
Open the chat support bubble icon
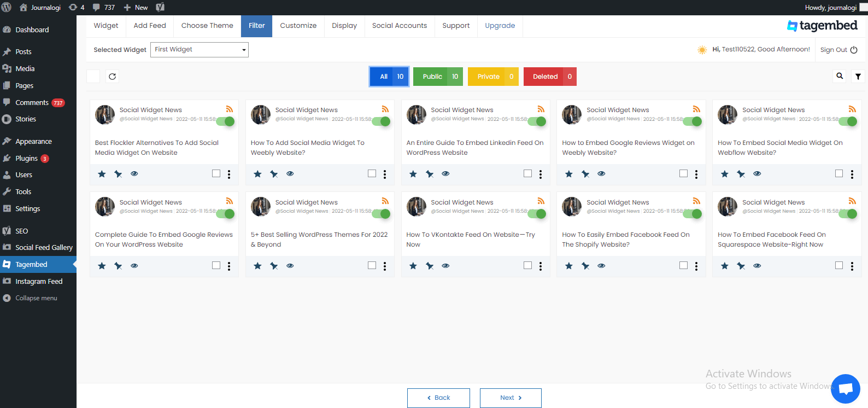846,389
